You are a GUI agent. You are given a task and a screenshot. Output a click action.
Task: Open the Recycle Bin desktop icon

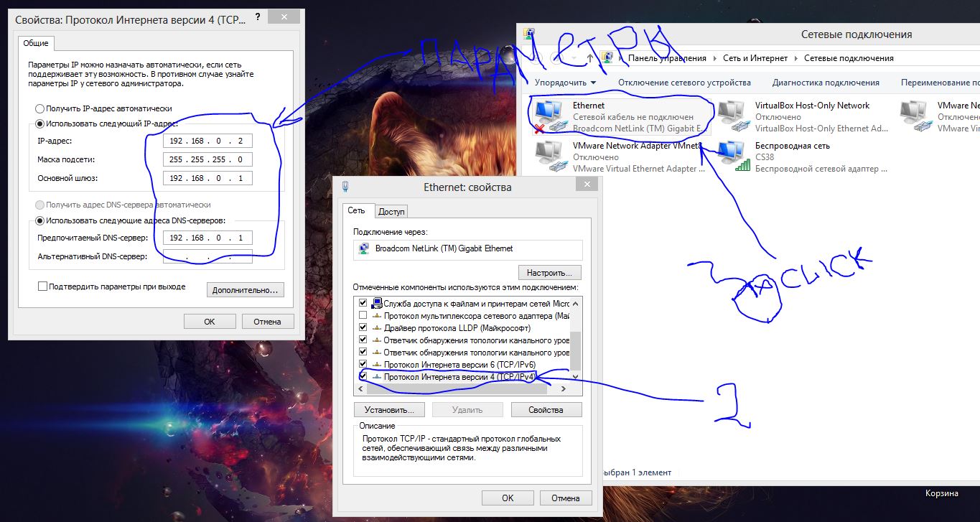(941, 493)
